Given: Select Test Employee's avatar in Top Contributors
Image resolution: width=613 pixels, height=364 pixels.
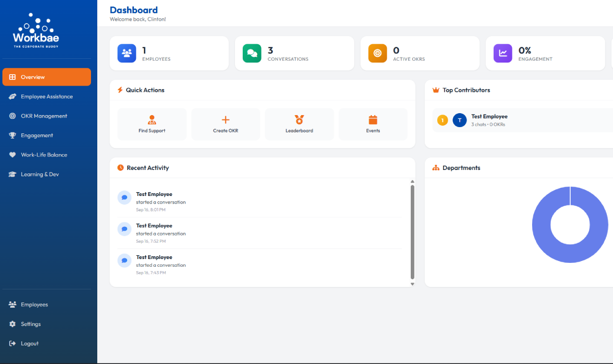Looking at the screenshot, I should [x=459, y=120].
